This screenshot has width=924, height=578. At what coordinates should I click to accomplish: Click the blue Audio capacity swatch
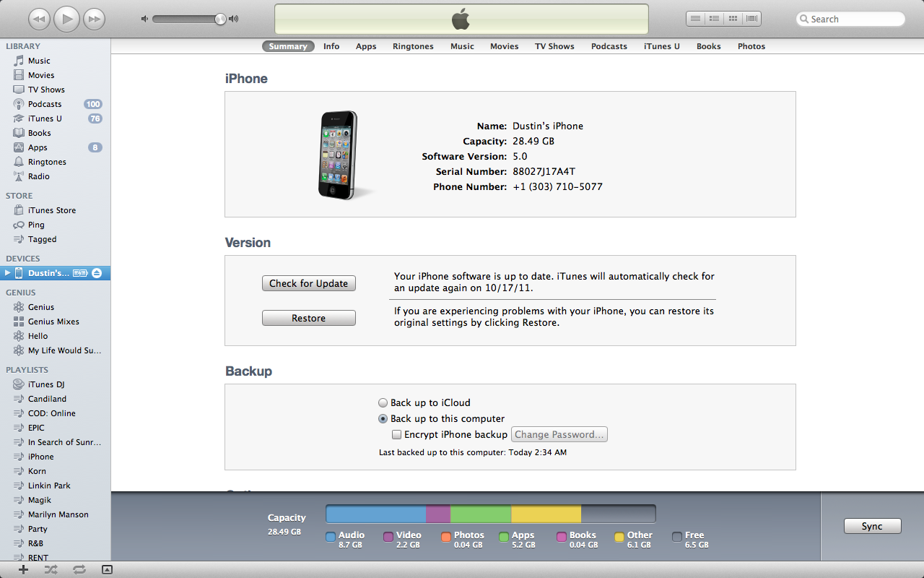click(x=331, y=537)
